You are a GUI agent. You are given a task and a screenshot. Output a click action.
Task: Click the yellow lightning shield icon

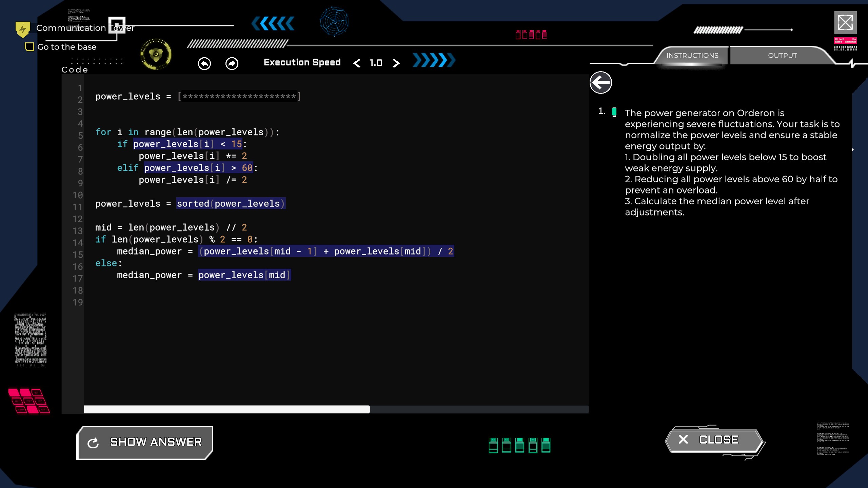pos(23,29)
